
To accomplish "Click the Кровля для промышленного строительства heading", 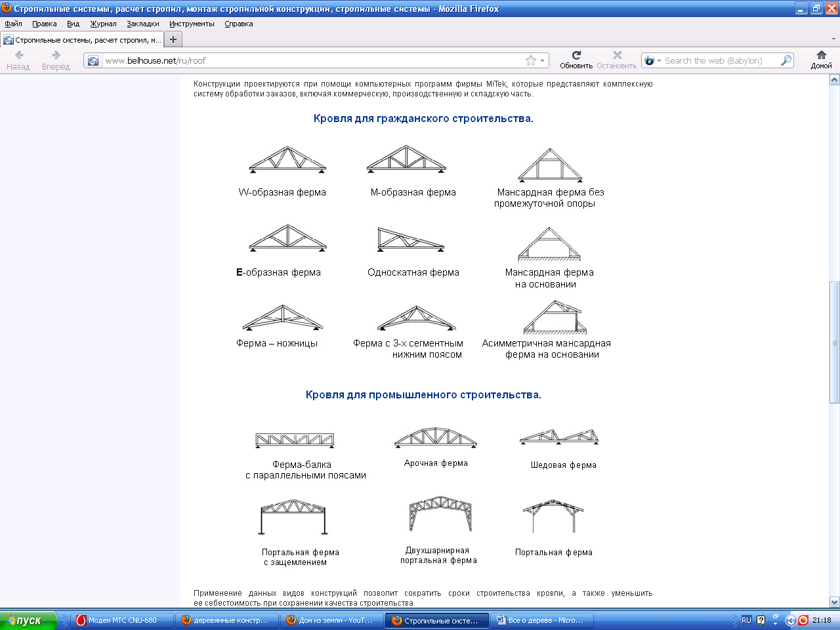I will click(423, 395).
